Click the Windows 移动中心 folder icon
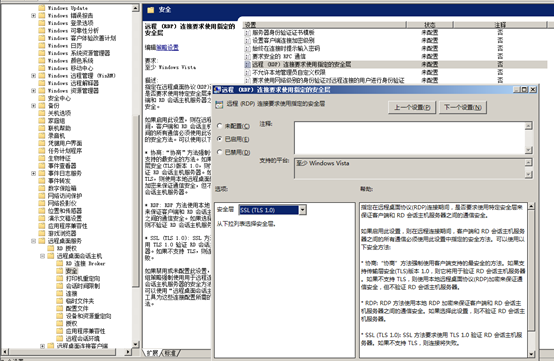 pyautogui.click(x=42, y=68)
